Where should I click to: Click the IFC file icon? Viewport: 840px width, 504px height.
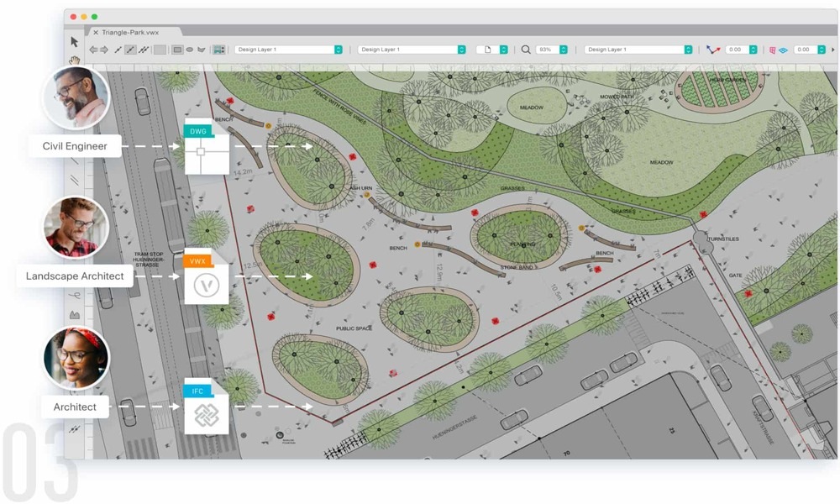point(207,407)
